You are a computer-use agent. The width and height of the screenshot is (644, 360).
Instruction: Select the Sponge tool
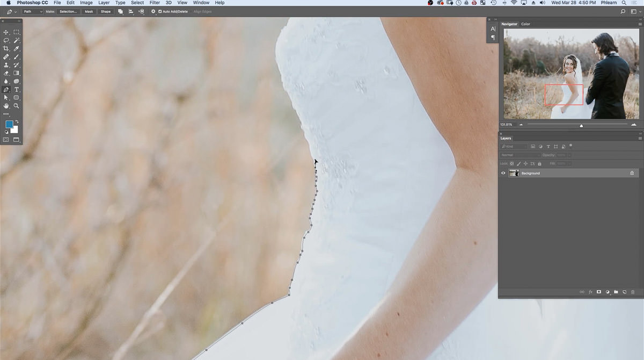click(17, 81)
